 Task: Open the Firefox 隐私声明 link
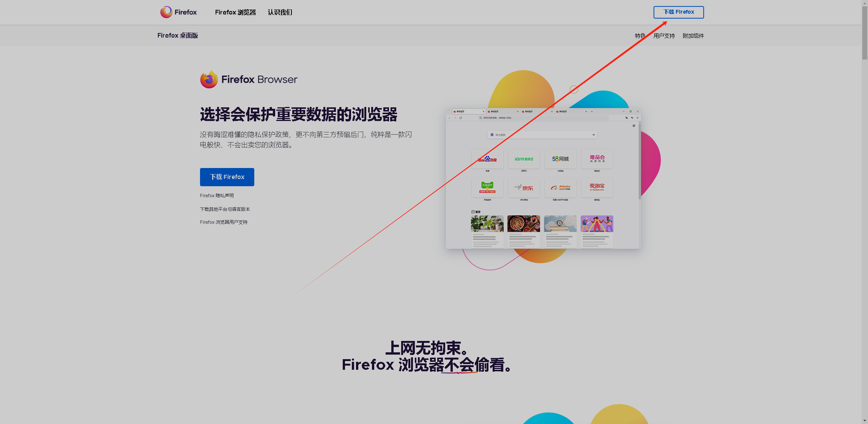click(217, 196)
